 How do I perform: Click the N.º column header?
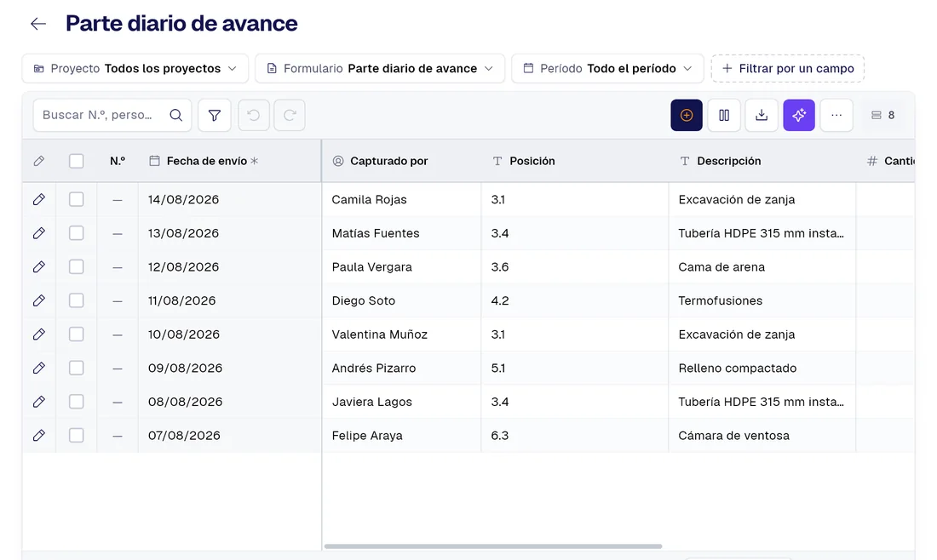(118, 161)
